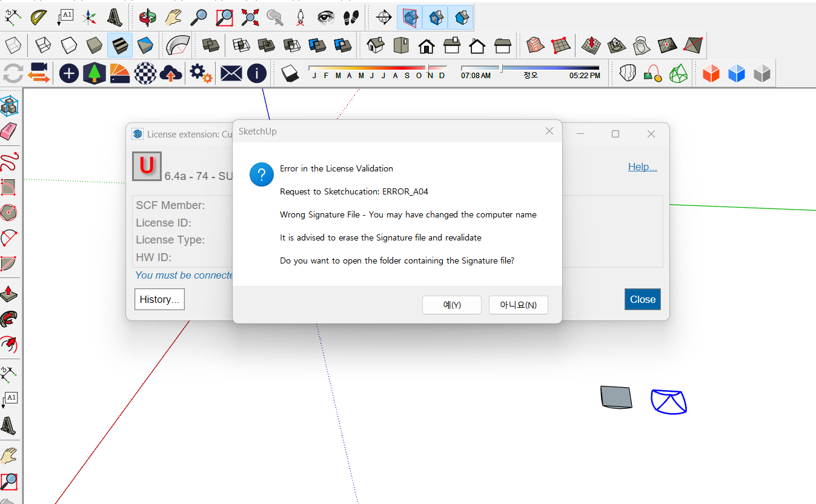This screenshot has width=816, height=504.
Task: Select the Polygon tool in left toolbar
Action: pyautogui.click(x=9, y=212)
